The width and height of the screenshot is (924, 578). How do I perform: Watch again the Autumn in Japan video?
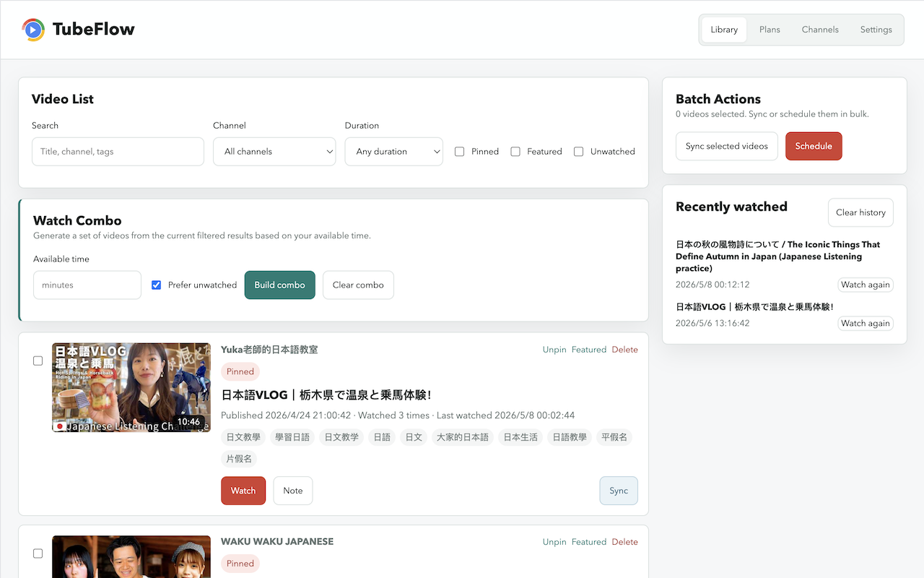[866, 285]
